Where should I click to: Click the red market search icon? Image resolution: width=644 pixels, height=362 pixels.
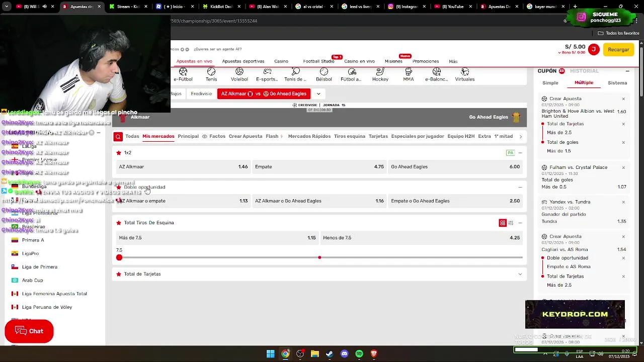pyautogui.click(x=118, y=136)
